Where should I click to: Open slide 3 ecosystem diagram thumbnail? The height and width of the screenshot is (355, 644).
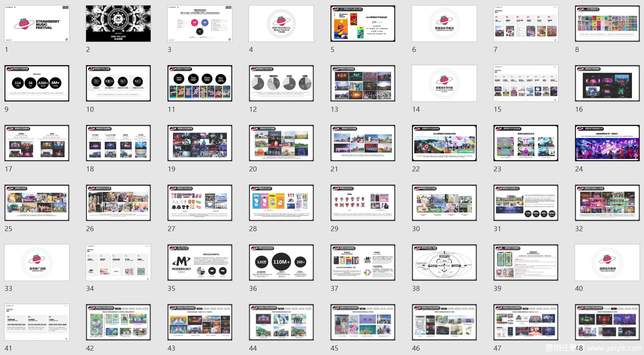pos(200,24)
